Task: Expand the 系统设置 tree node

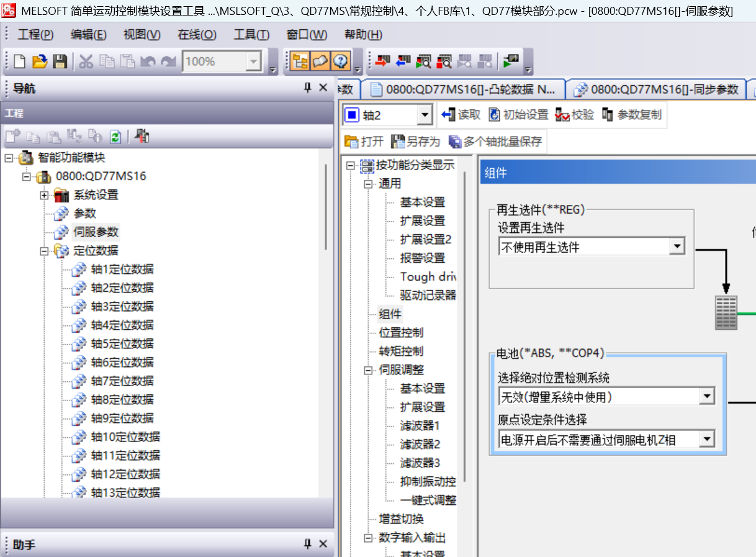Action: pyautogui.click(x=44, y=195)
